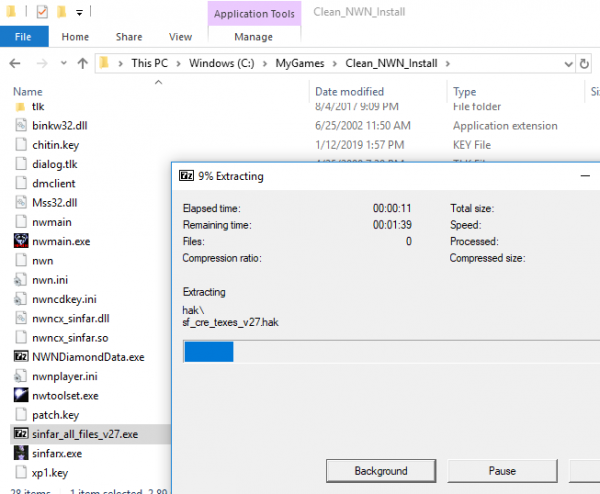
Task: Minimize the 7-Zip extracting dialog
Action: tap(585, 176)
